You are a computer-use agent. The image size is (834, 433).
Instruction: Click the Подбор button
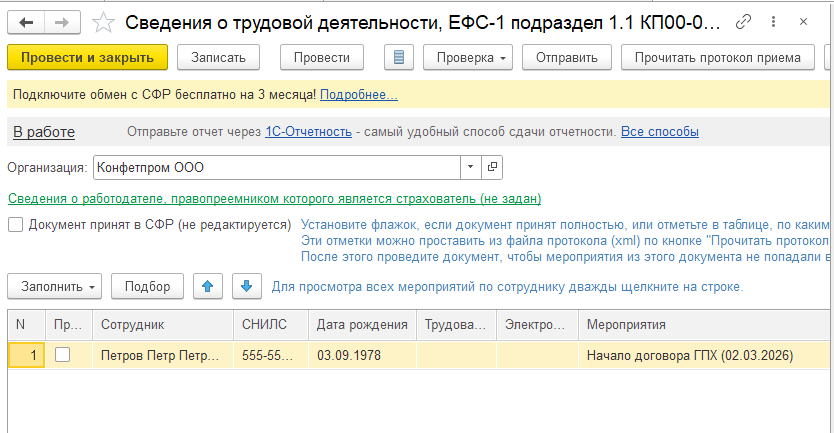[x=147, y=286]
